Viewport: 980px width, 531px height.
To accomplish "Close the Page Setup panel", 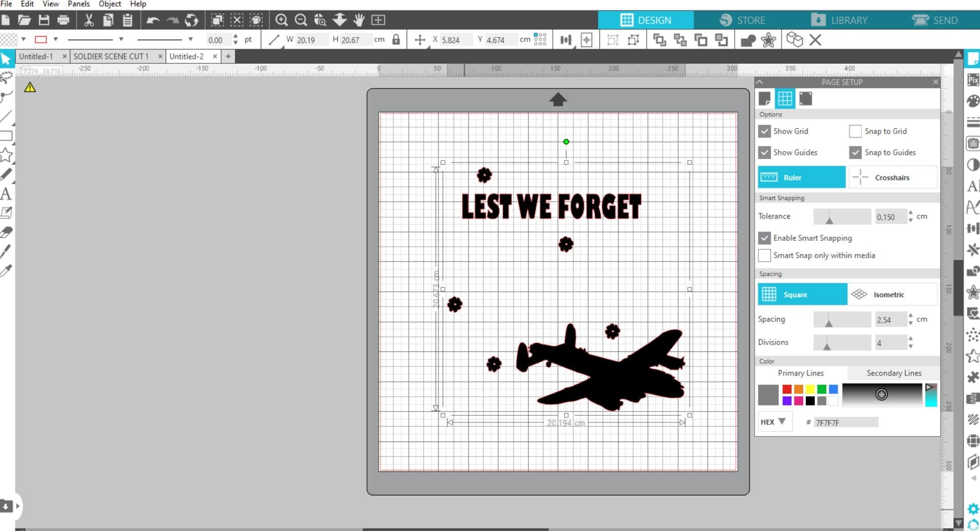I will [x=935, y=82].
